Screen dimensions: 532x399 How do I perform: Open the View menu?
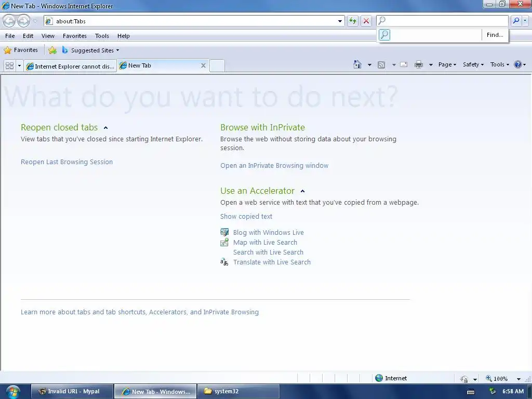48,36
